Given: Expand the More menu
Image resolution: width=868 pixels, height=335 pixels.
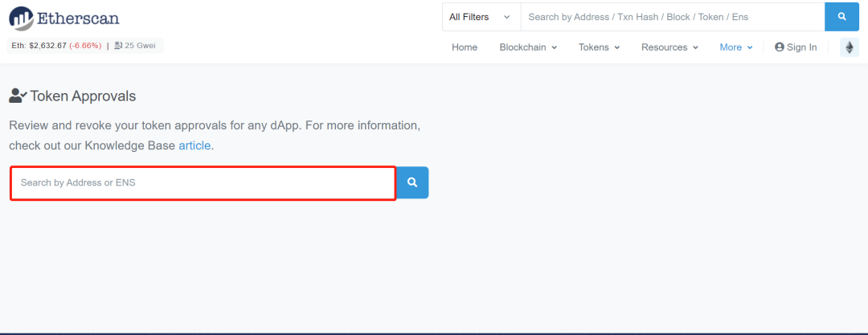Looking at the screenshot, I should pyautogui.click(x=736, y=47).
